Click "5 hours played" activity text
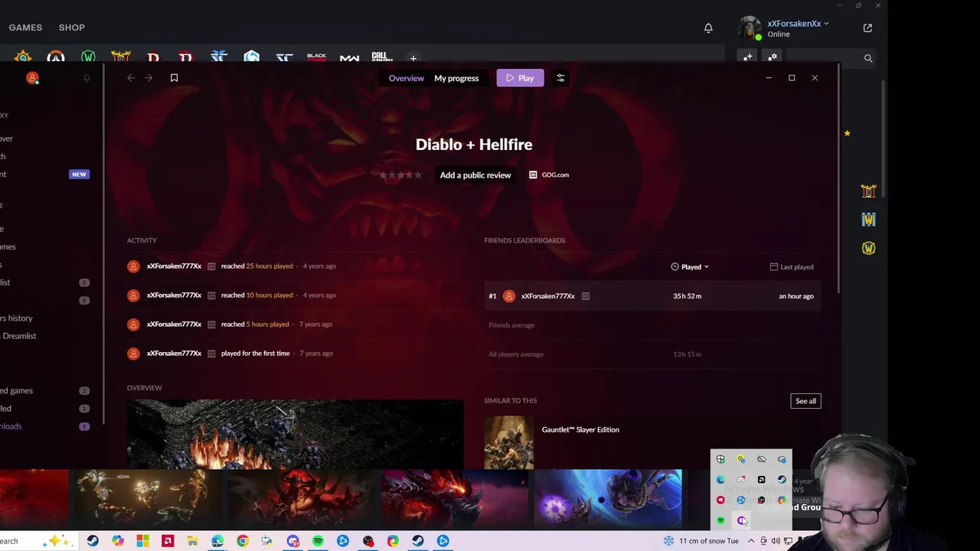This screenshot has width=980, height=551. [x=268, y=324]
